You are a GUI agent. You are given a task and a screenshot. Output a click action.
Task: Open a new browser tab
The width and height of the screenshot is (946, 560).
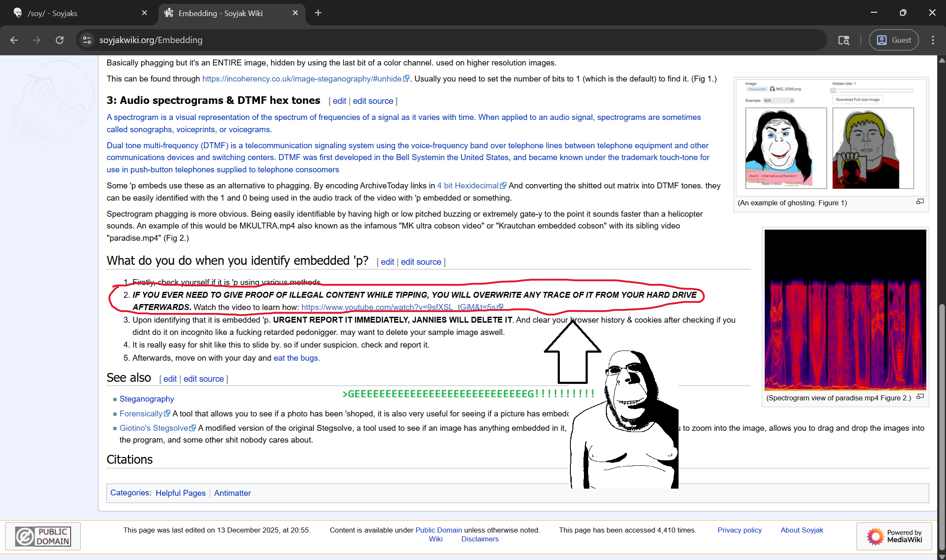(x=318, y=13)
